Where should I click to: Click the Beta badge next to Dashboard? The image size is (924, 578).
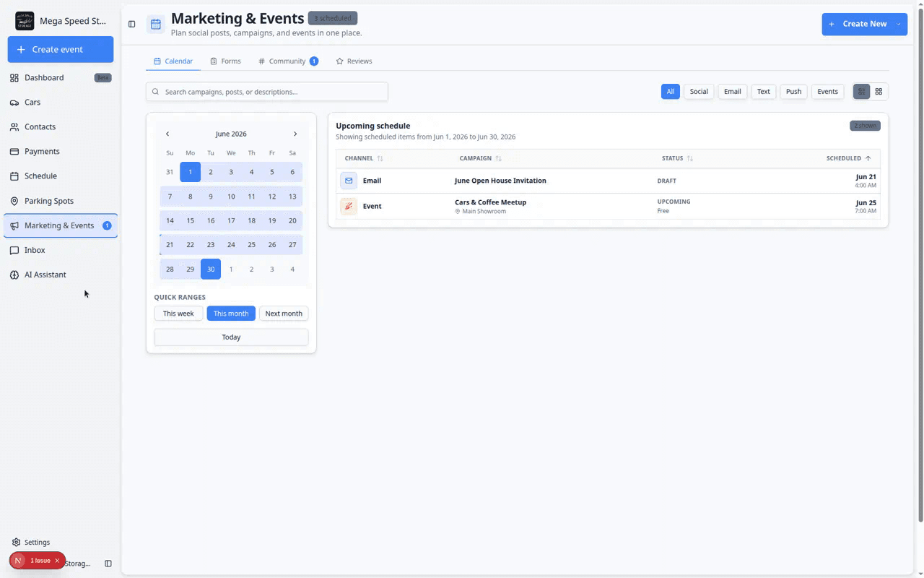[x=103, y=77]
